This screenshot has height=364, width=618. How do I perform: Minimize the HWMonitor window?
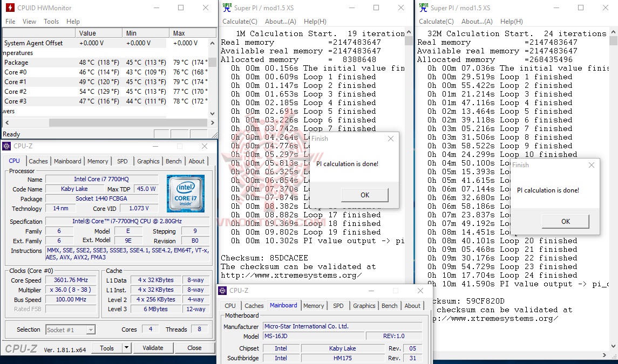[x=156, y=8]
